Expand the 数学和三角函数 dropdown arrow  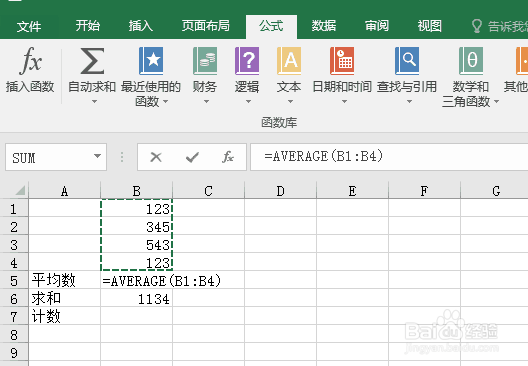(496, 101)
